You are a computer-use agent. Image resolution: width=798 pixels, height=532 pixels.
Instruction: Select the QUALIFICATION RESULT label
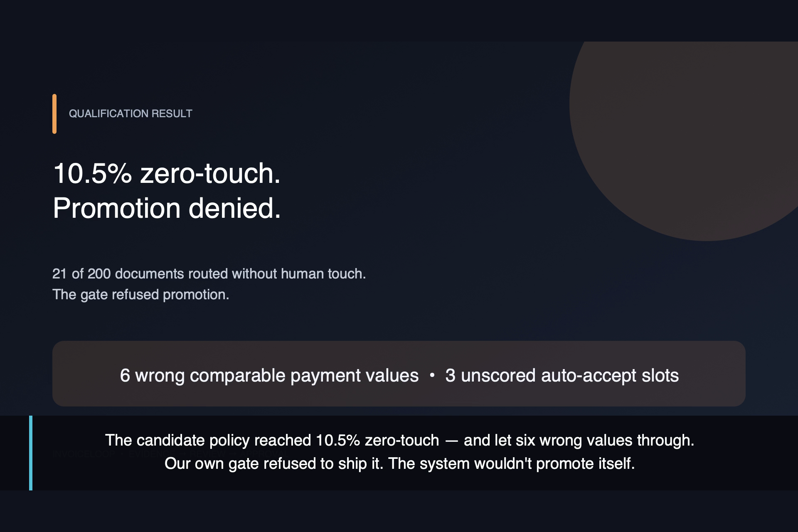pyautogui.click(x=131, y=114)
